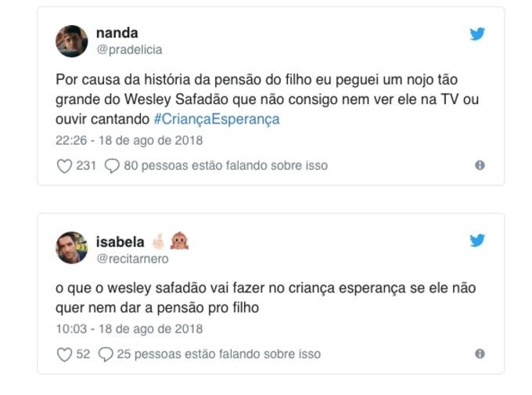Open timestamp 22:26 - 18 de ago de 2018
This screenshot has height=395, width=532.
(x=129, y=141)
